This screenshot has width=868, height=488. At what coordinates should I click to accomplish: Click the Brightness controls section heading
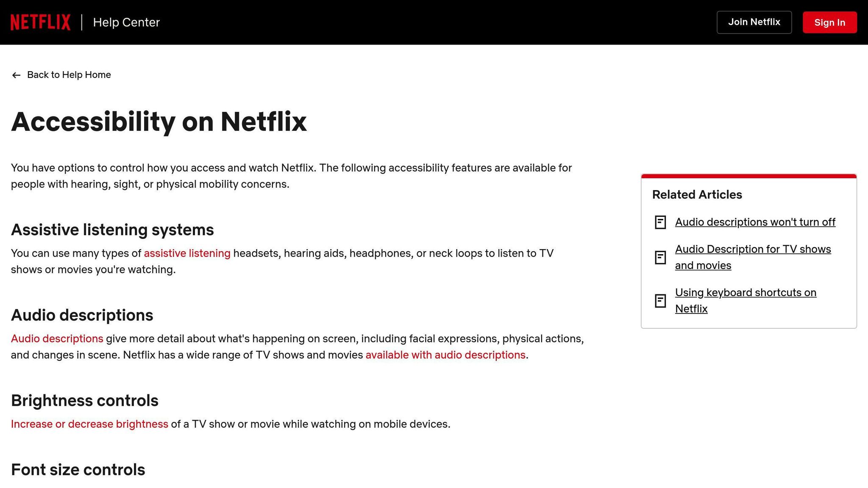click(84, 400)
